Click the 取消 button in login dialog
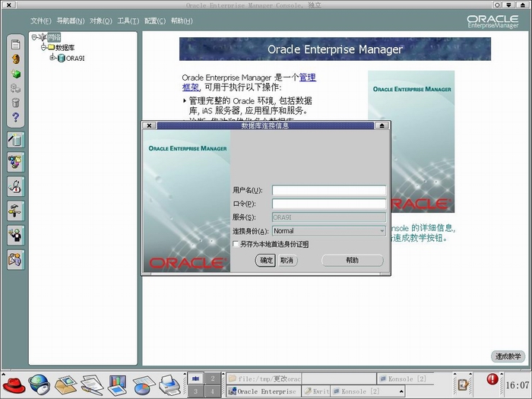Viewport: 532px width, 399px height. pos(287,260)
